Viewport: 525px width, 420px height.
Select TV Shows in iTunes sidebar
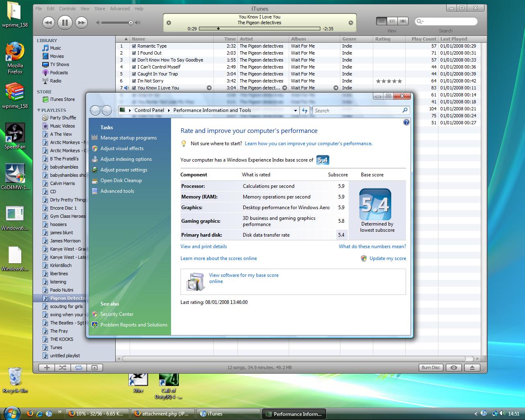click(59, 64)
